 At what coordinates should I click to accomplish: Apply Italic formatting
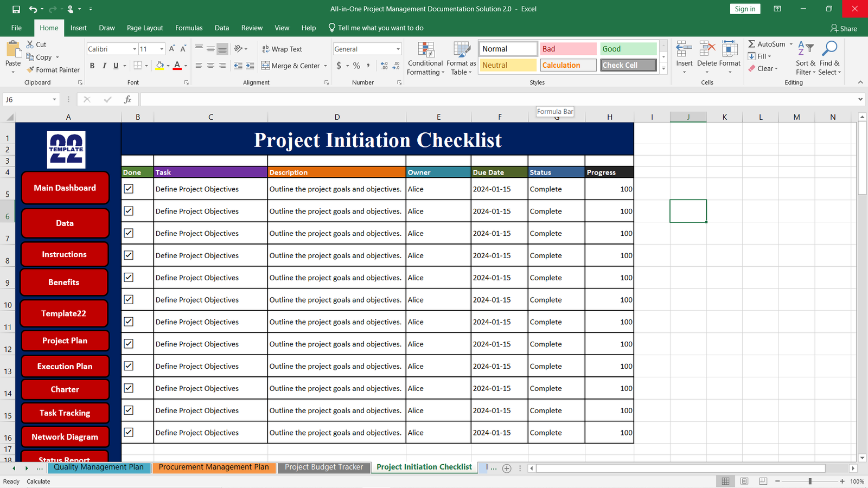tap(104, 66)
